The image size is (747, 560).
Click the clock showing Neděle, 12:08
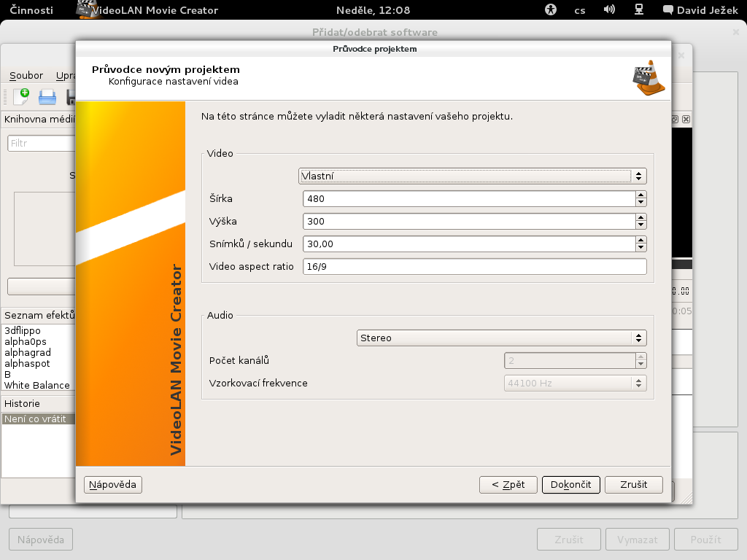pyautogui.click(x=373, y=10)
